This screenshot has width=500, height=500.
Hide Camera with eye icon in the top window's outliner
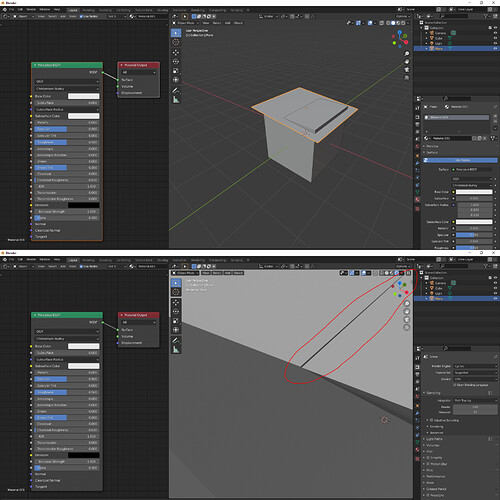tap(495, 33)
